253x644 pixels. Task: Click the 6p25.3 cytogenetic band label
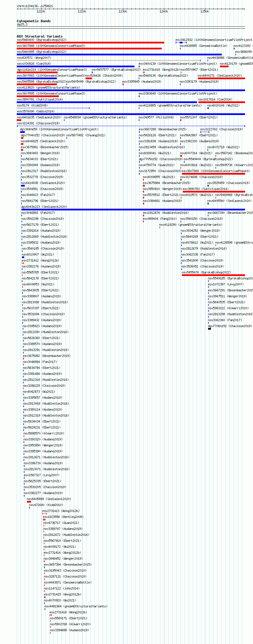[22, 24]
